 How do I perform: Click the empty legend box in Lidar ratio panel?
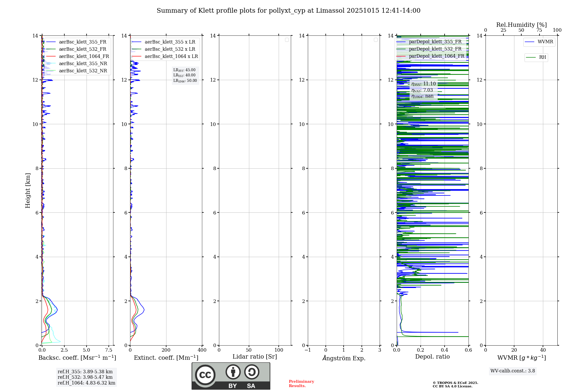[x=287, y=40]
